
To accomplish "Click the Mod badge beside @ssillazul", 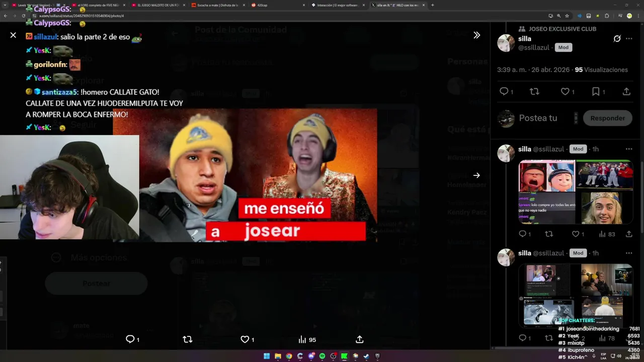I will (563, 47).
